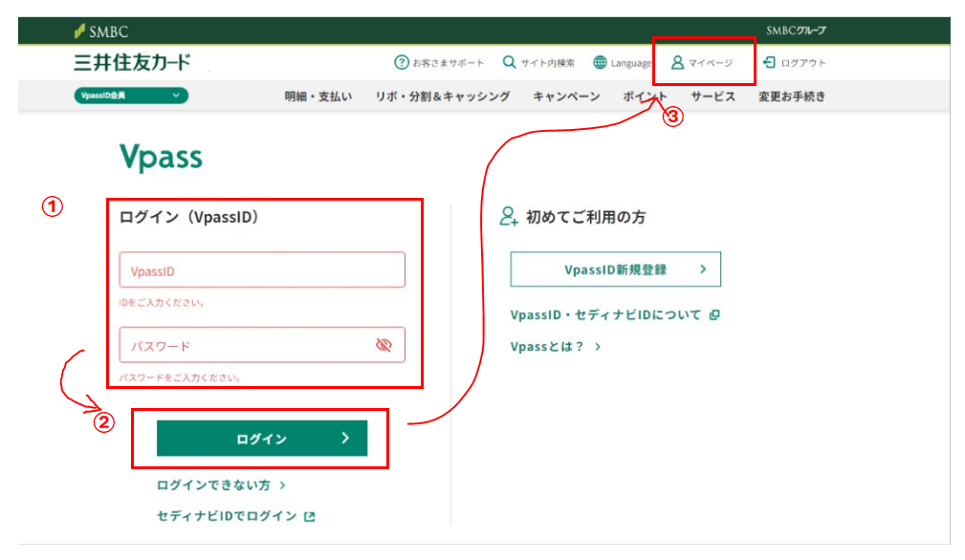
Task: Click the ログアウト exit icon
Action: pyautogui.click(x=769, y=63)
